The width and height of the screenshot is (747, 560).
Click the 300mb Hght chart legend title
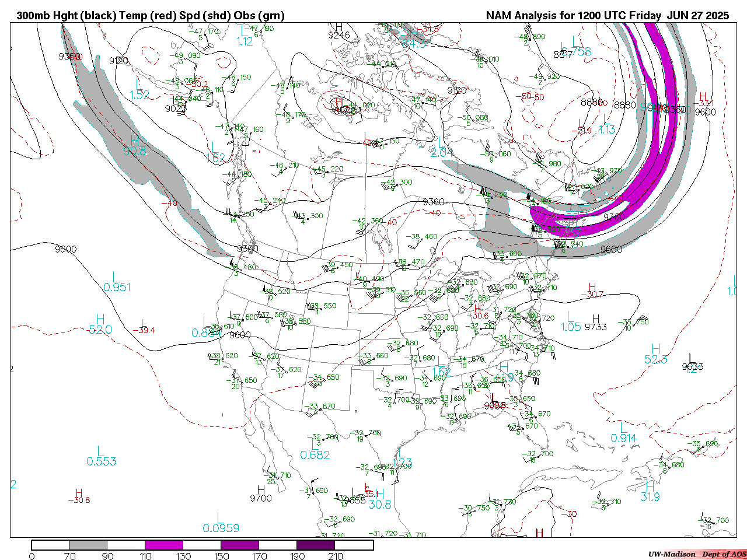point(151,16)
